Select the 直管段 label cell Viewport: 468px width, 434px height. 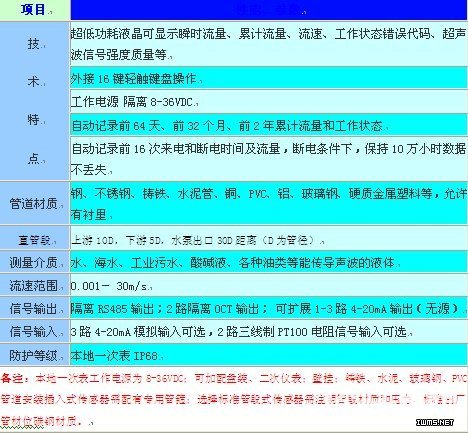[x=34, y=239]
